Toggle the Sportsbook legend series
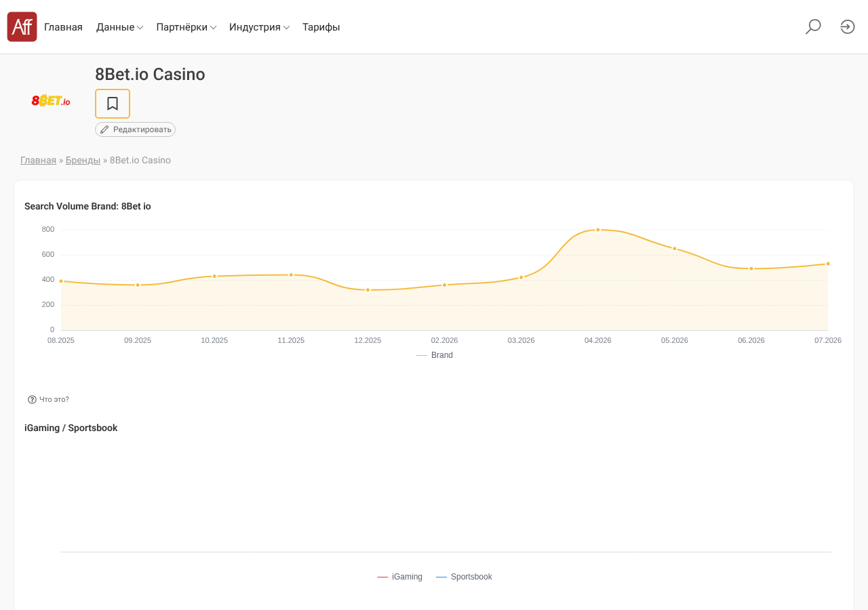Screen dimensions: 868x610 pos(464,577)
